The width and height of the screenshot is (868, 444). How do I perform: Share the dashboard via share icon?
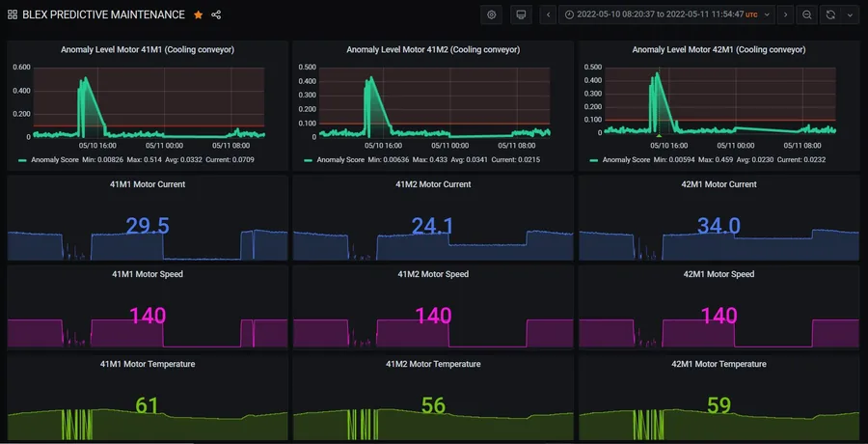click(216, 15)
